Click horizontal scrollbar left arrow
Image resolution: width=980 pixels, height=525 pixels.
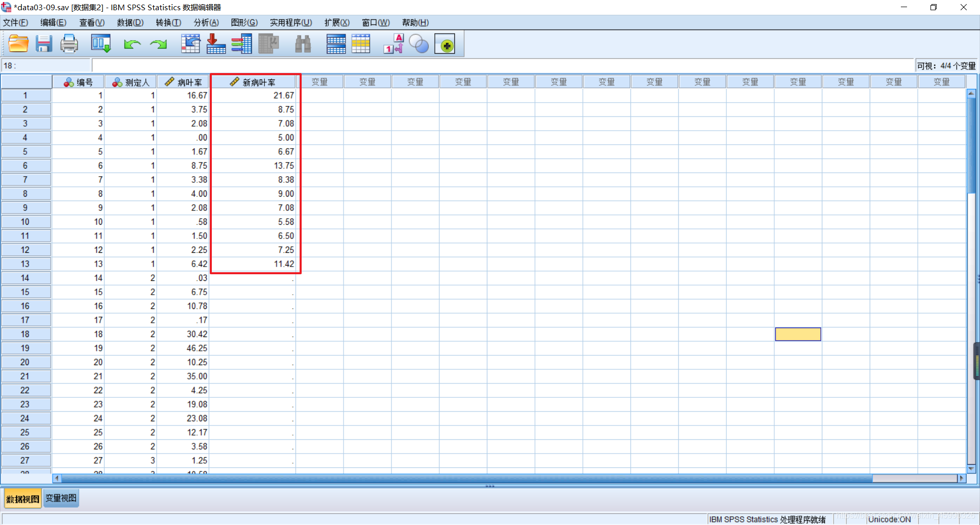[x=57, y=479]
